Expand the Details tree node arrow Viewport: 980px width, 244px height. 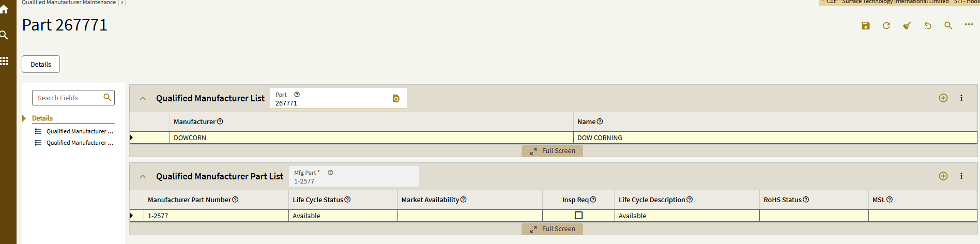click(24, 118)
